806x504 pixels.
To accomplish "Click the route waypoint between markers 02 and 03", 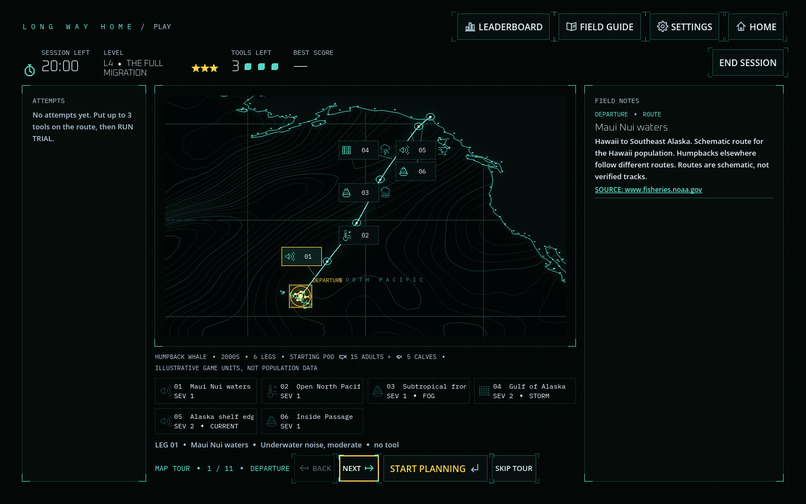I will coord(356,222).
